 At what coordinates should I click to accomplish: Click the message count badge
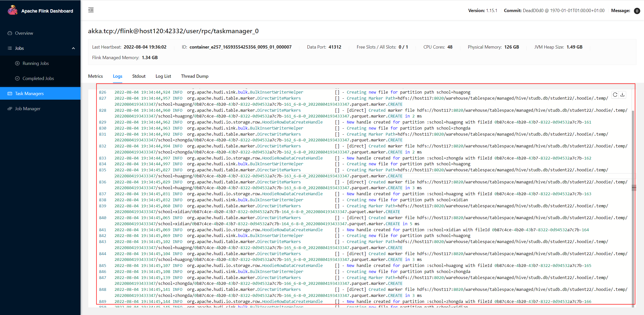click(x=637, y=11)
